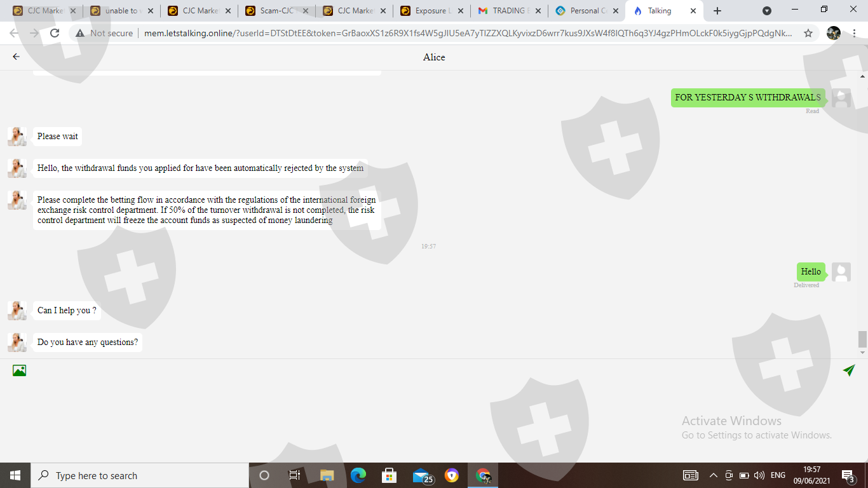Screen dimensions: 868x488
Task: Open a new browser tab with plus icon
Action: (x=717, y=11)
